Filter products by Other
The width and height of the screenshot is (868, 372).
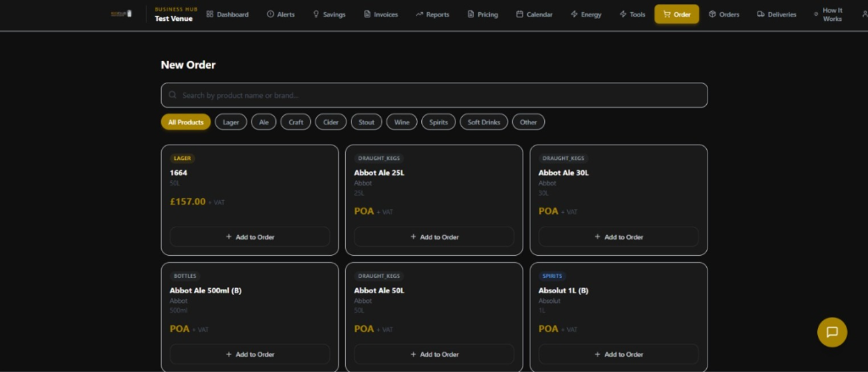coord(528,122)
